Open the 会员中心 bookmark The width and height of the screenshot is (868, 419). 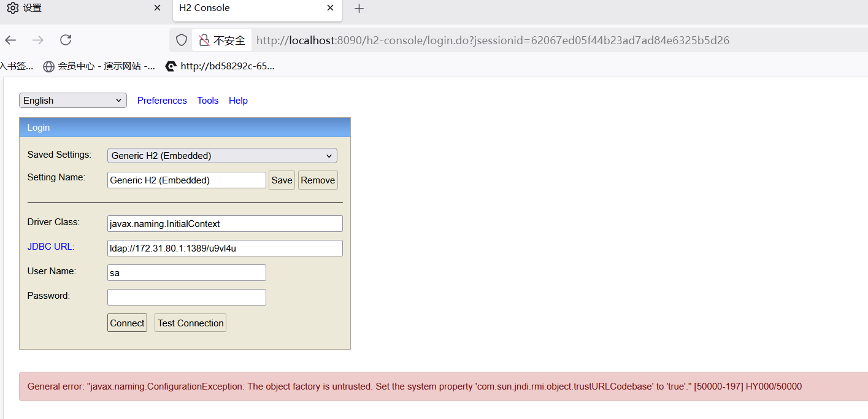(99, 66)
